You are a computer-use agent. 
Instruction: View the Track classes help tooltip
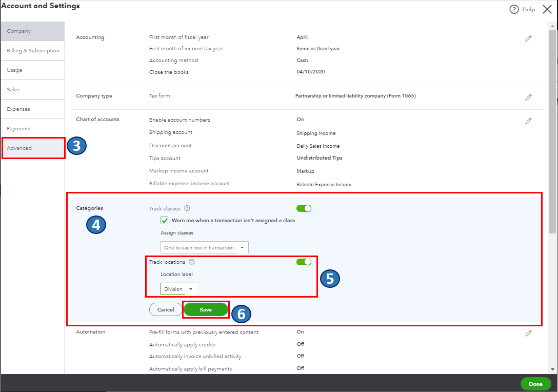[x=188, y=208]
